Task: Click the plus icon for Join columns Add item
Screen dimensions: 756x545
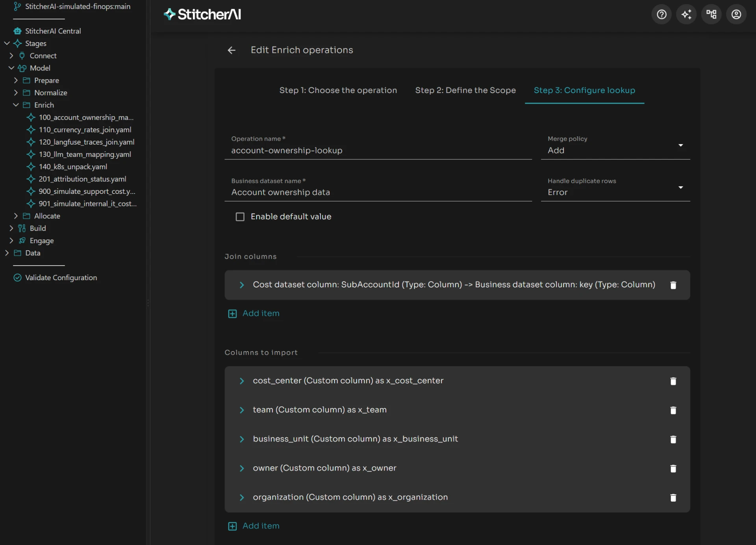Action: (x=232, y=314)
